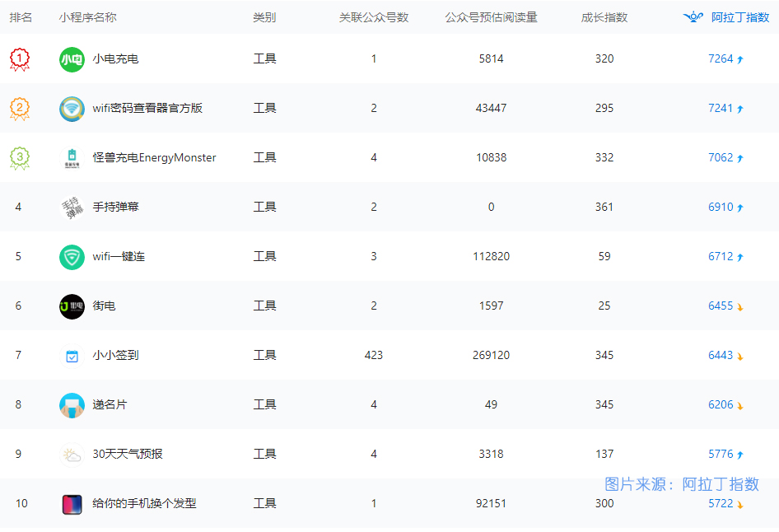779x532 pixels.
Task: Click the up arrow beside index 5776
Action: (x=740, y=455)
